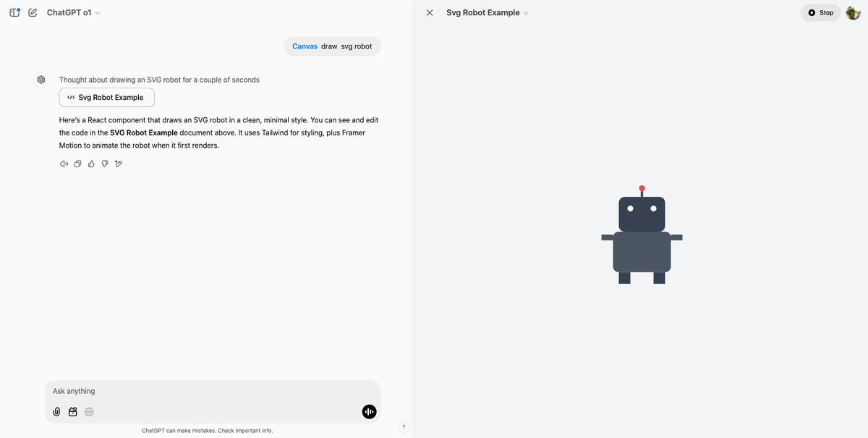
Task: Click the help question mark button
Action: pyautogui.click(x=404, y=426)
